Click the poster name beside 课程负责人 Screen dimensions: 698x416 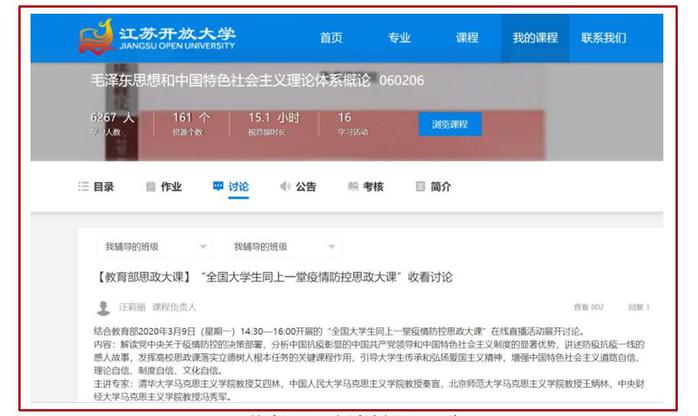[132, 307]
